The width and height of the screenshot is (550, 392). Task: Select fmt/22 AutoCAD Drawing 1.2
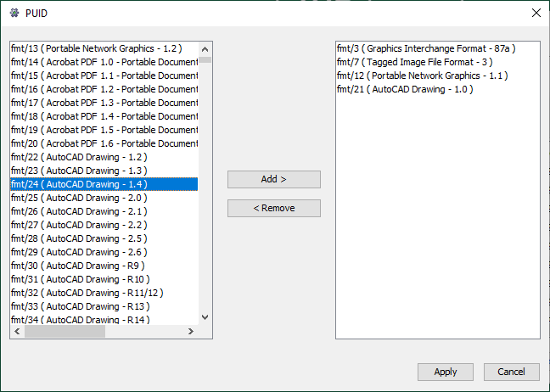104,157
